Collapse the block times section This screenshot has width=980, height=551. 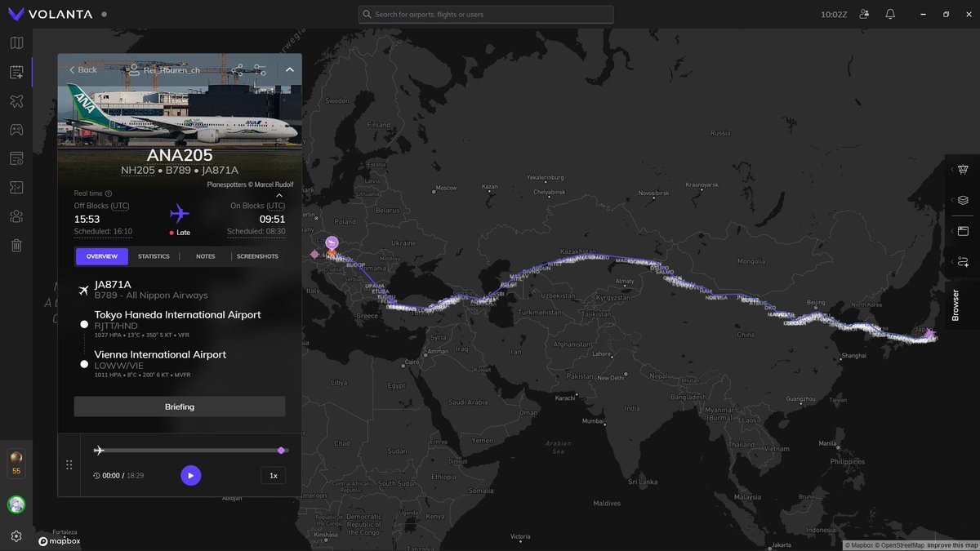point(279,196)
